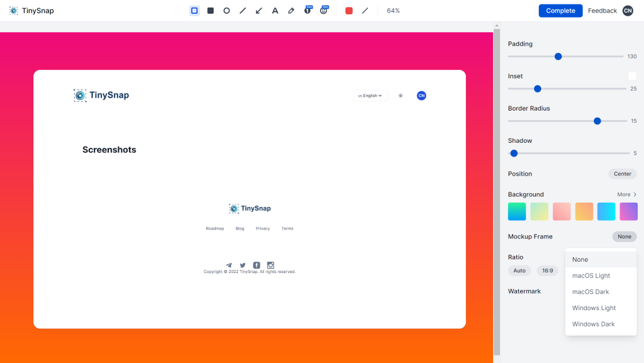Select the text annotation tool

click(x=275, y=11)
